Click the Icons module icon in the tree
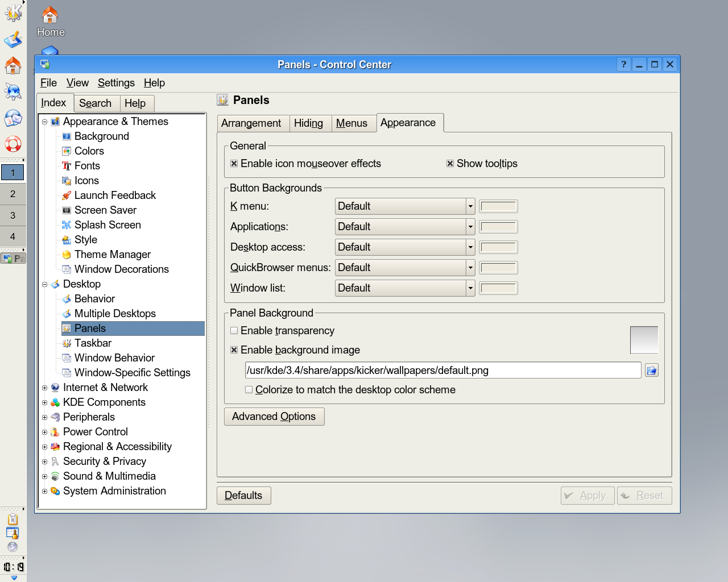This screenshot has height=582, width=728. tap(67, 181)
